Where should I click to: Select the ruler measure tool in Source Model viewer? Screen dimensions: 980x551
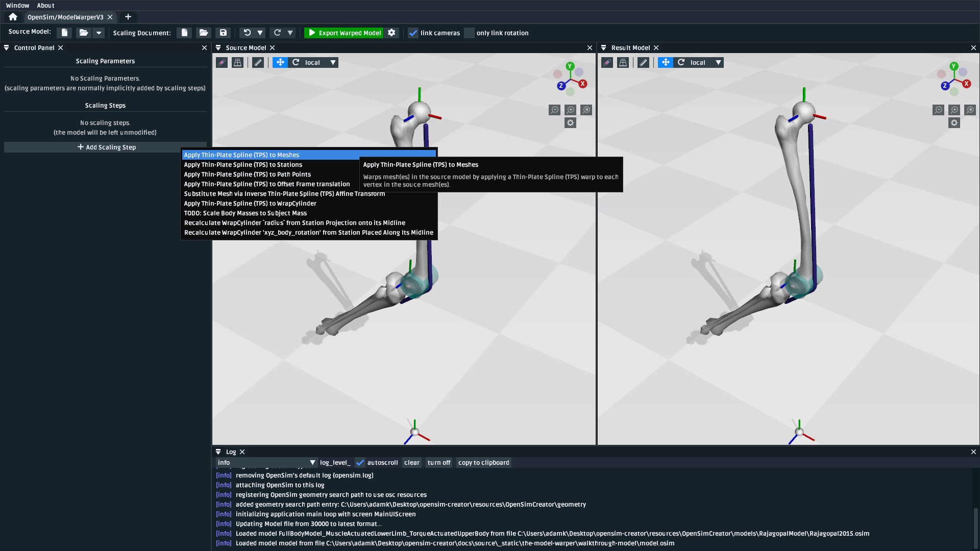click(x=258, y=62)
